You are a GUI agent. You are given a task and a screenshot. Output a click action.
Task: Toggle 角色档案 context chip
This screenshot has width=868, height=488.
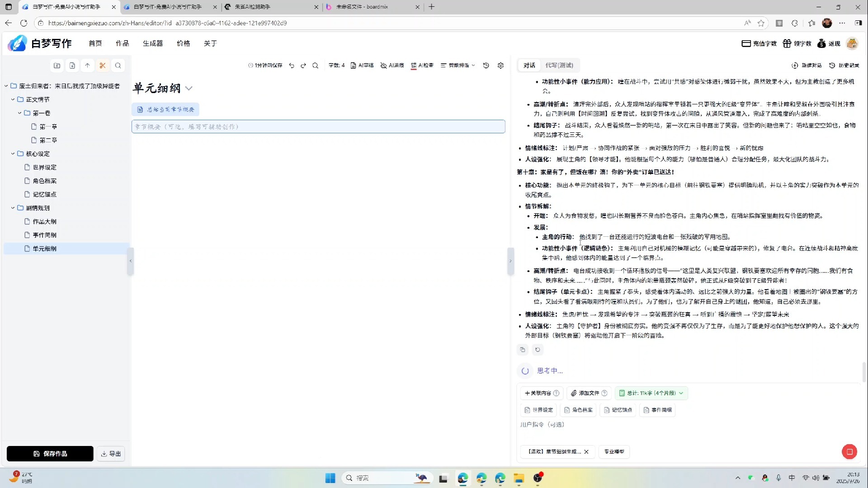coord(578,410)
